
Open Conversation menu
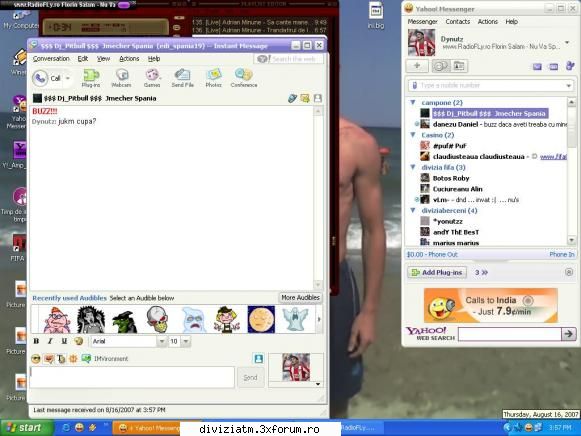(x=51, y=59)
